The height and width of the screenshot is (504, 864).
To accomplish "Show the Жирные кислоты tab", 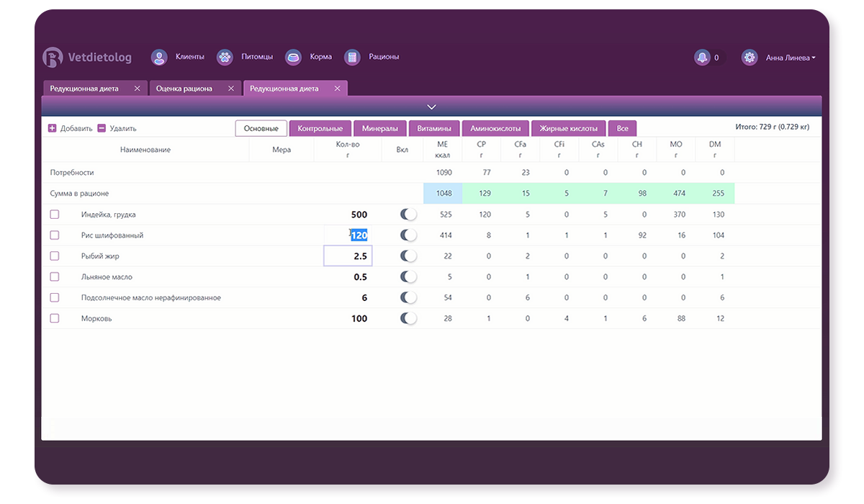I will (568, 129).
